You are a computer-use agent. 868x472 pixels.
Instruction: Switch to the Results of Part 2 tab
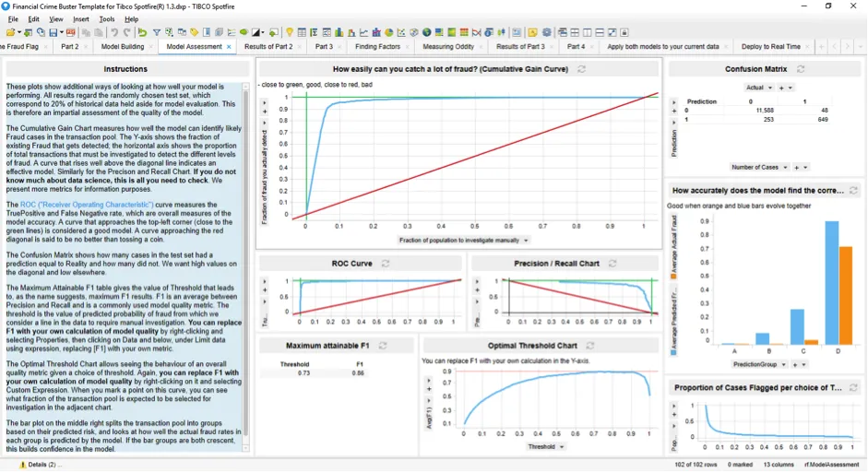[x=268, y=46]
